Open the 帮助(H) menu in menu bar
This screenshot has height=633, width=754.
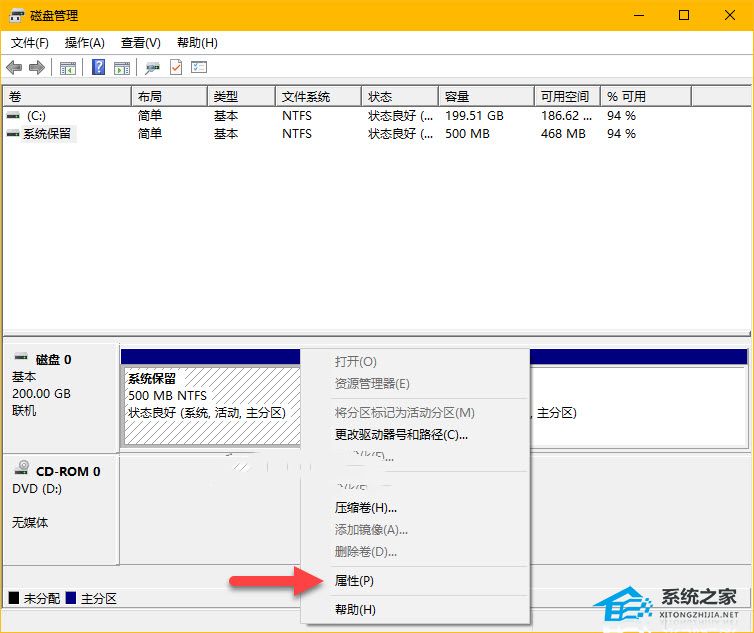197,43
